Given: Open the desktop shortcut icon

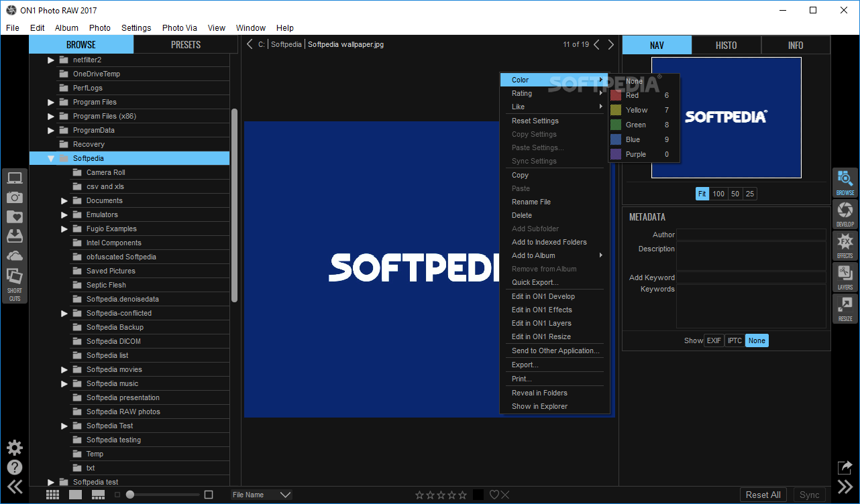Looking at the screenshot, I should click(14, 178).
